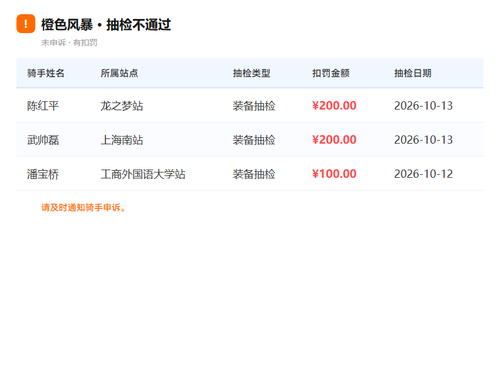Select rider name 武帅磊
The height and width of the screenshot is (365, 500).
pyautogui.click(x=43, y=140)
